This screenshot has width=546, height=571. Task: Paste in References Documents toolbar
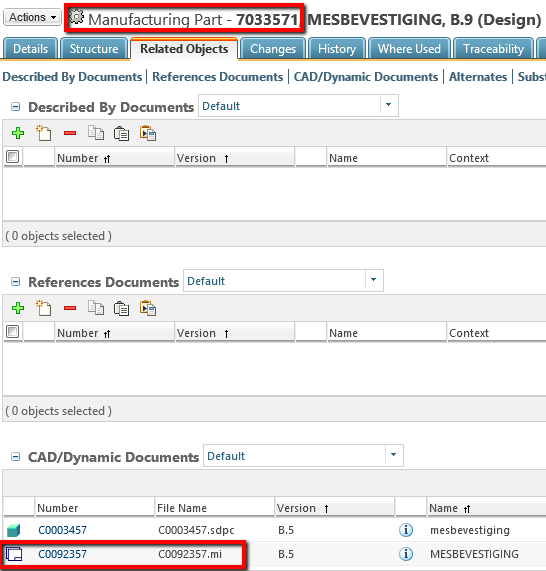pyautogui.click(x=121, y=309)
